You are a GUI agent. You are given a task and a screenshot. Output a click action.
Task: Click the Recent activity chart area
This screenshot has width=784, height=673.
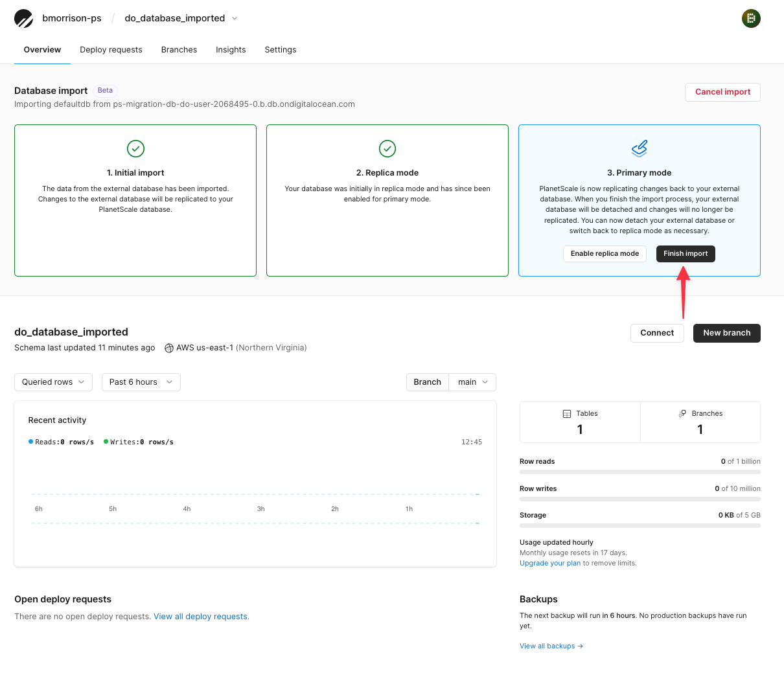click(255, 484)
